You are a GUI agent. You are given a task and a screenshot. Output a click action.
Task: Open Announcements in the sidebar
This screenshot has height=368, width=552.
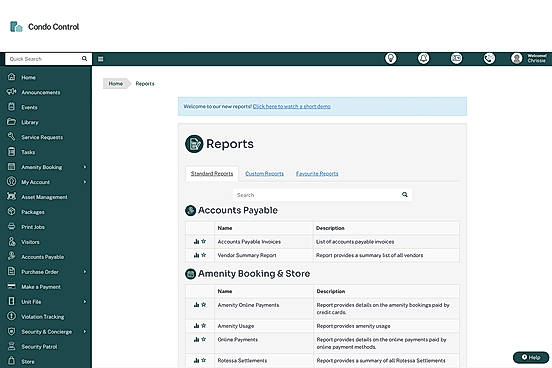point(41,92)
